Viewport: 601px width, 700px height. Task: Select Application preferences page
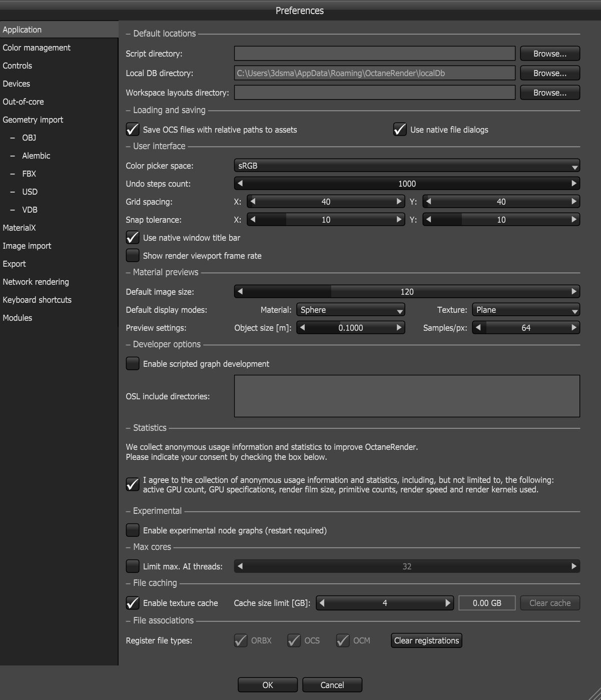tap(59, 30)
